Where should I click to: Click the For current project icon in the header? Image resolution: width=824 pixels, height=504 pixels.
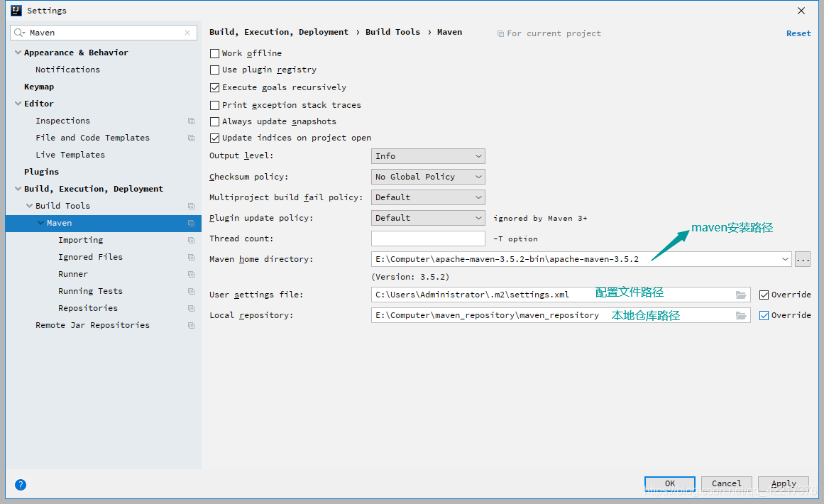click(500, 33)
